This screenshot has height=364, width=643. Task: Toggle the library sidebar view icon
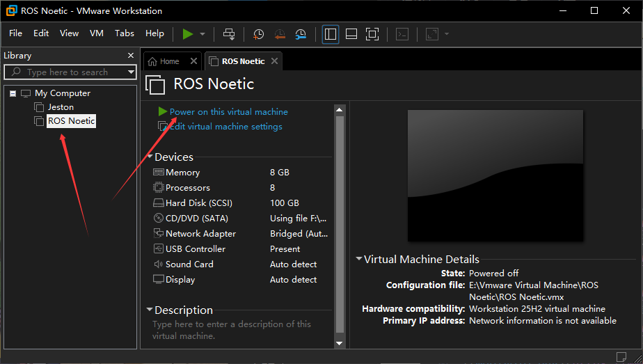tap(331, 34)
